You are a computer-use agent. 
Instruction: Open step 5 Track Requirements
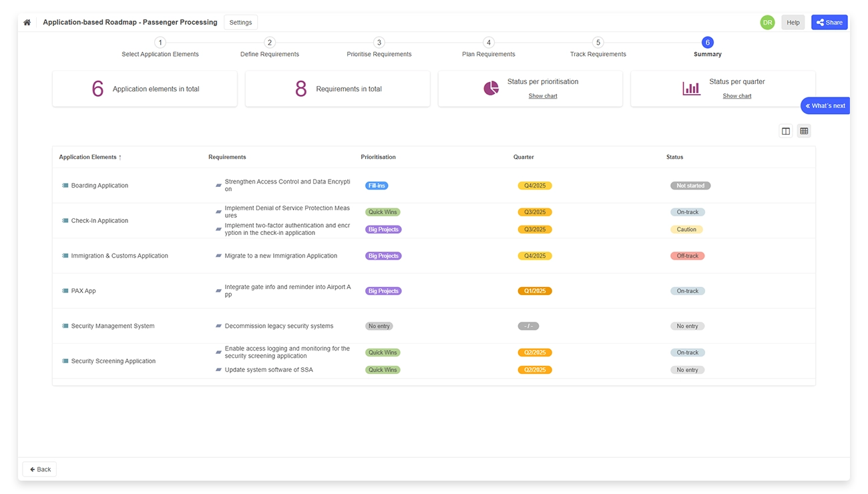point(598,43)
